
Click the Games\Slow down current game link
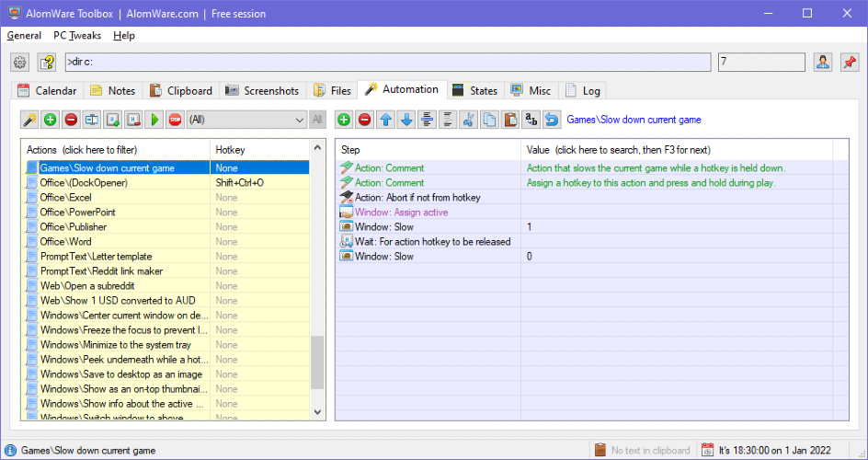pyautogui.click(x=634, y=120)
